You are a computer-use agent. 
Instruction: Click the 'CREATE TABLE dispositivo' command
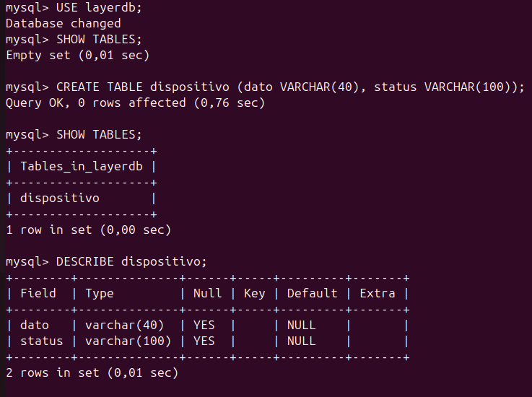pyautogui.click(x=143, y=87)
